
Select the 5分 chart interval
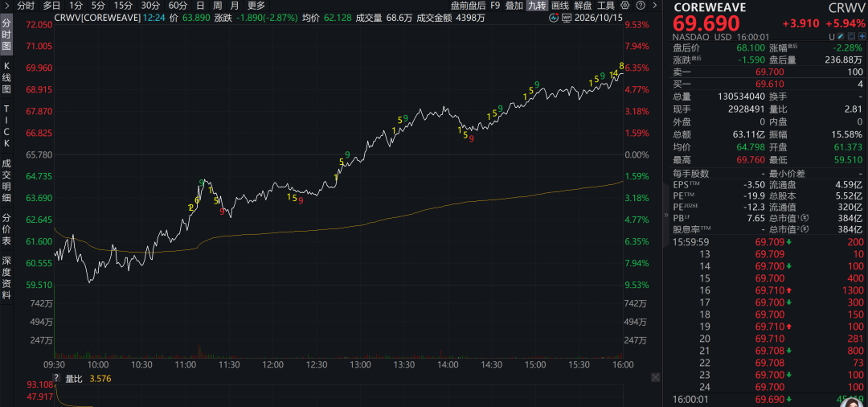coord(98,6)
